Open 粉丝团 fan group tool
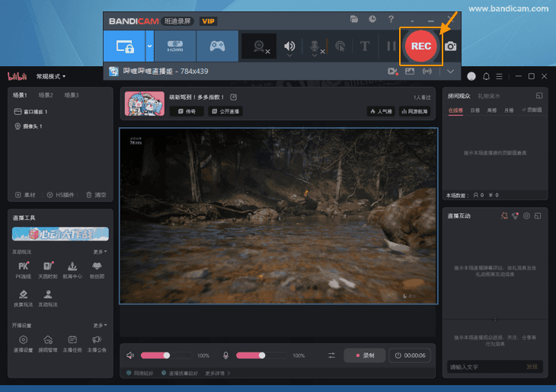 pyautogui.click(x=97, y=269)
